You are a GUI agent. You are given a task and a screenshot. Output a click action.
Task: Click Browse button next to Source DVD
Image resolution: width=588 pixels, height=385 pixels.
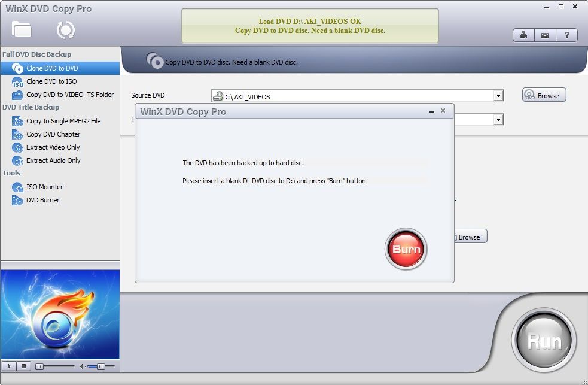click(x=544, y=95)
